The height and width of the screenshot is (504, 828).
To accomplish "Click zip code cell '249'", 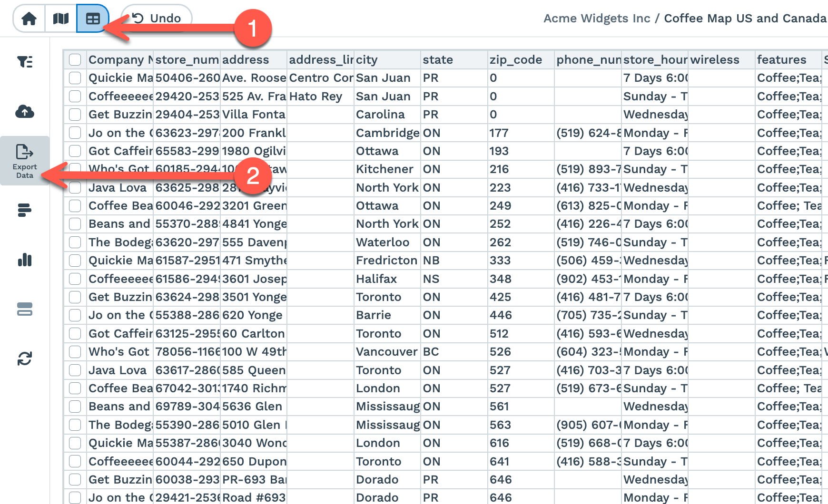I will tap(521, 206).
